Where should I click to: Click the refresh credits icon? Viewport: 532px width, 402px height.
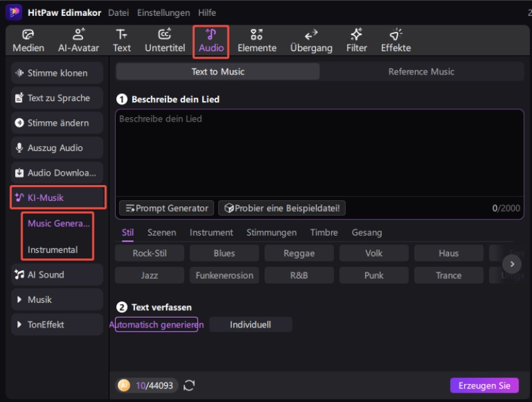[x=189, y=385]
